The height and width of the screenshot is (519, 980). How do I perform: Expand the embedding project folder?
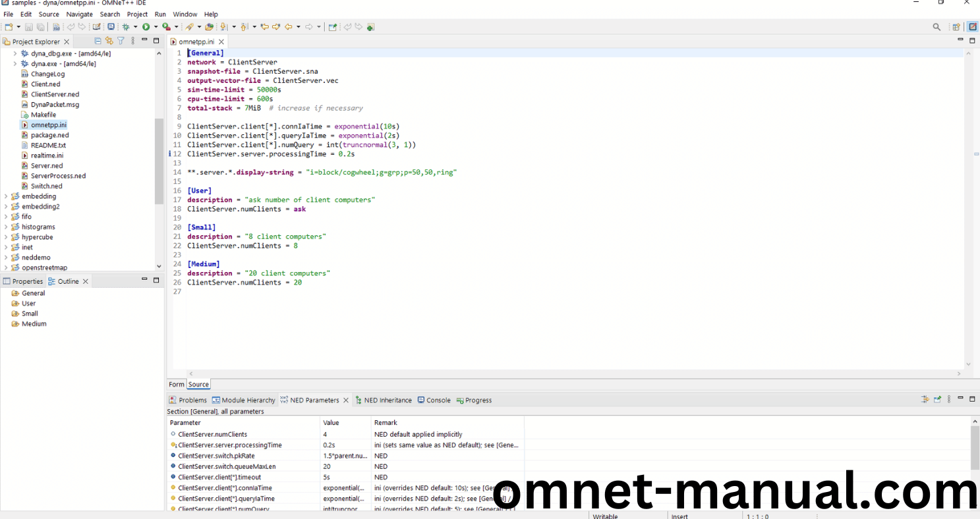coord(6,196)
